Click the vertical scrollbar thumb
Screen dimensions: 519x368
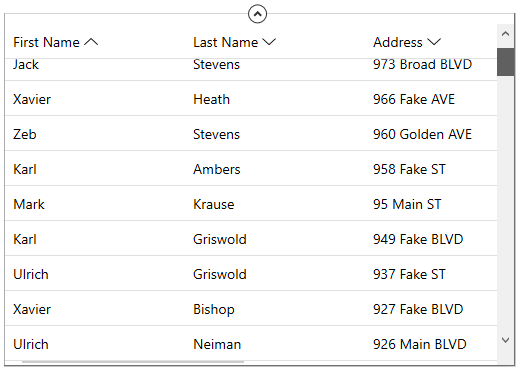point(505,62)
